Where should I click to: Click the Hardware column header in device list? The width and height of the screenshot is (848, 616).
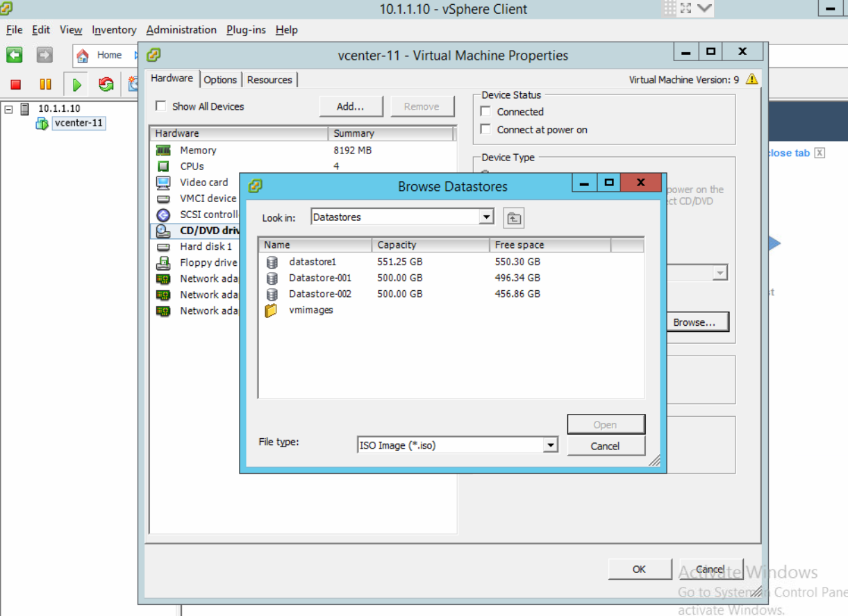(239, 133)
